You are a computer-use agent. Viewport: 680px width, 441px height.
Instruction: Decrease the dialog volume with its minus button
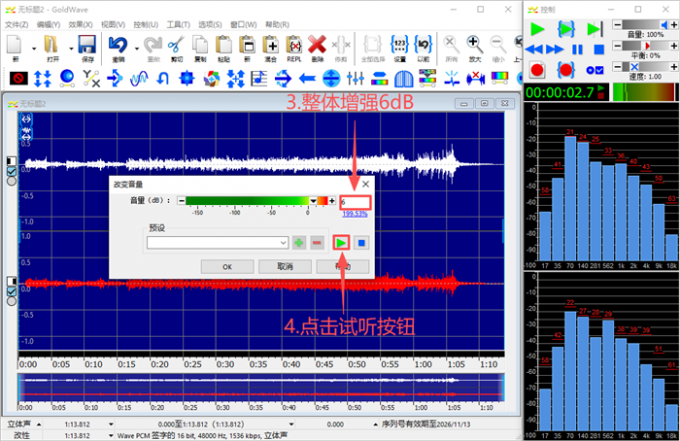[181, 201]
